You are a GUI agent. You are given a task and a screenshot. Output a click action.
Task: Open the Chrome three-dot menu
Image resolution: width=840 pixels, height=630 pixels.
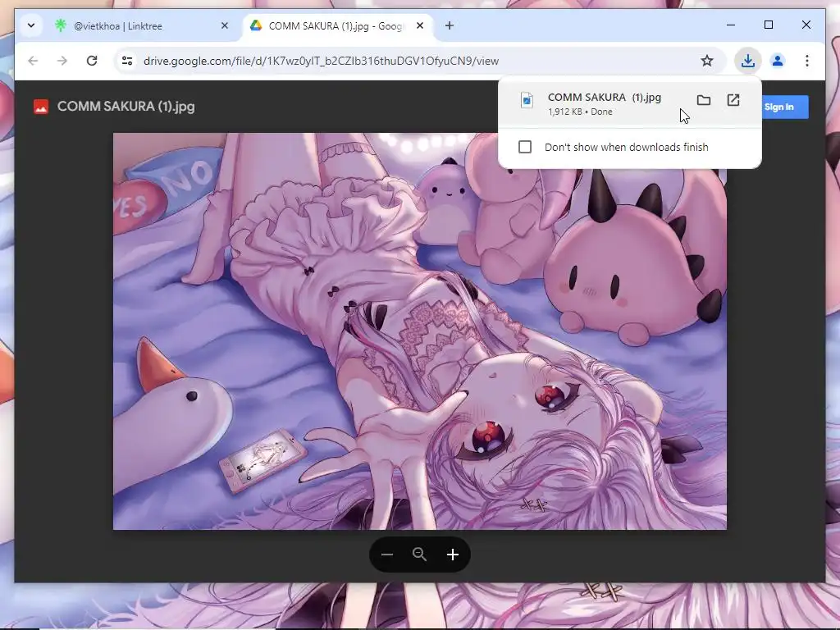coord(807,61)
